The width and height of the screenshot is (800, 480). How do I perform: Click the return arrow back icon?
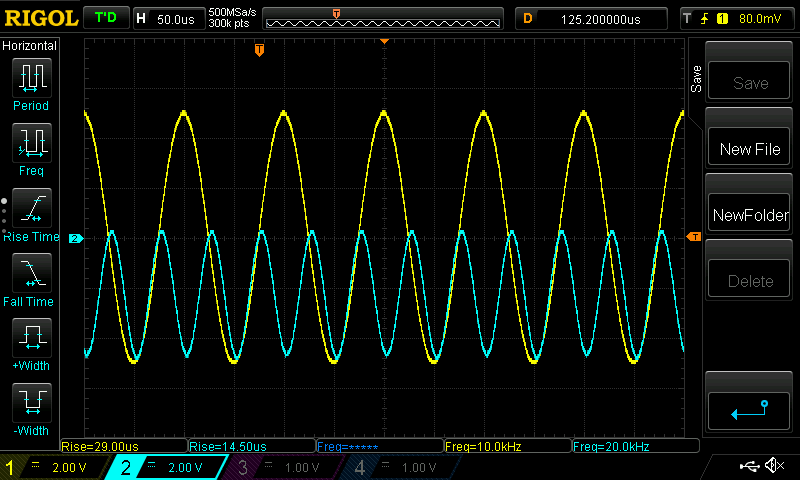(749, 409)
